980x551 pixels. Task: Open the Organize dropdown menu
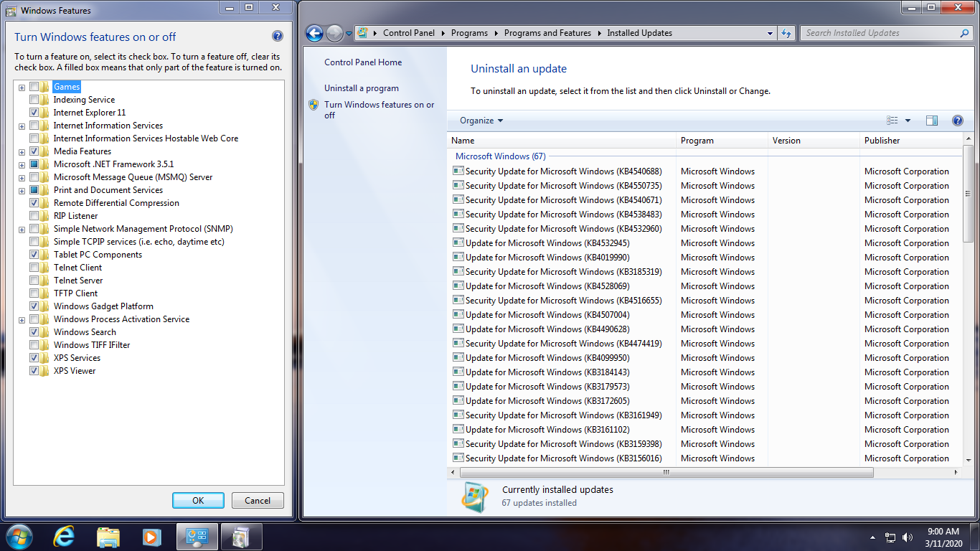pyautogui.click(x=481, y=121)
